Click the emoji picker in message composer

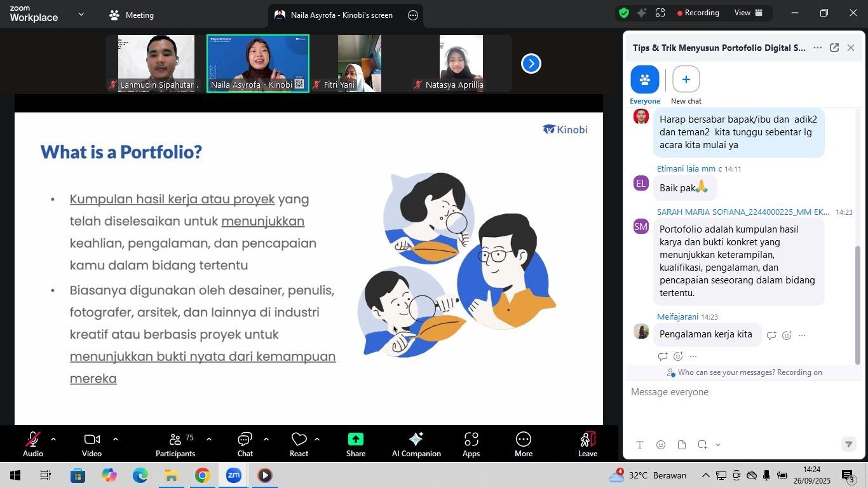click(x=661, y=445)
